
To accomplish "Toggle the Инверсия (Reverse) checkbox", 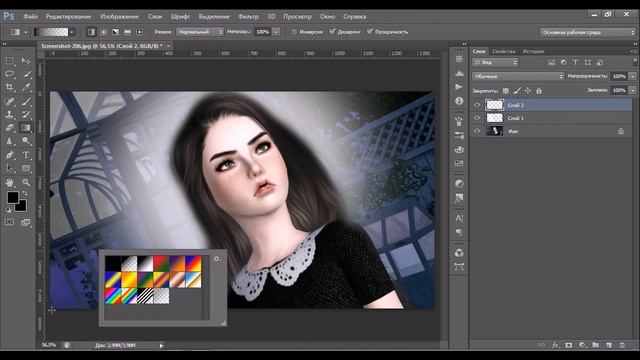I will 293,32.
